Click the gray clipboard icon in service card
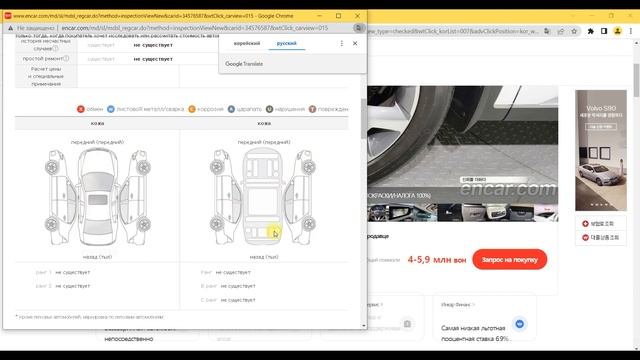The height and width of the screenshot is (360, 640). tap(407, 324)
